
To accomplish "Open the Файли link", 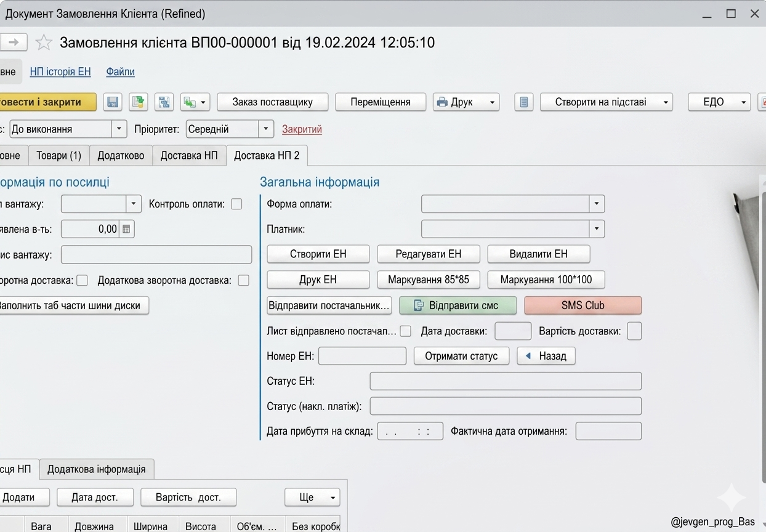I will 120,71.
